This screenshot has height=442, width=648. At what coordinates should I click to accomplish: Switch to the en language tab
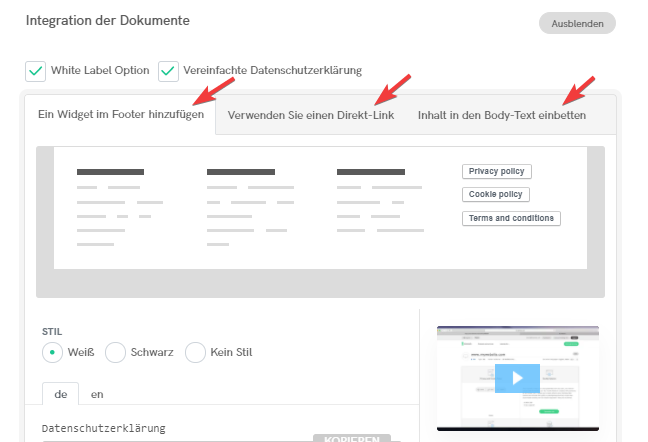coord(97,394)
